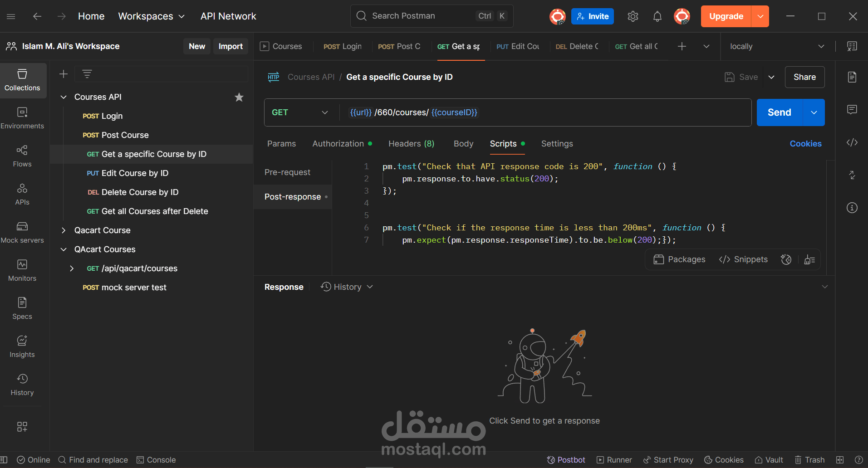This screenshot has height=468, width=868.
Task: Open Mock servers in the sidebar
Action: 22,233
